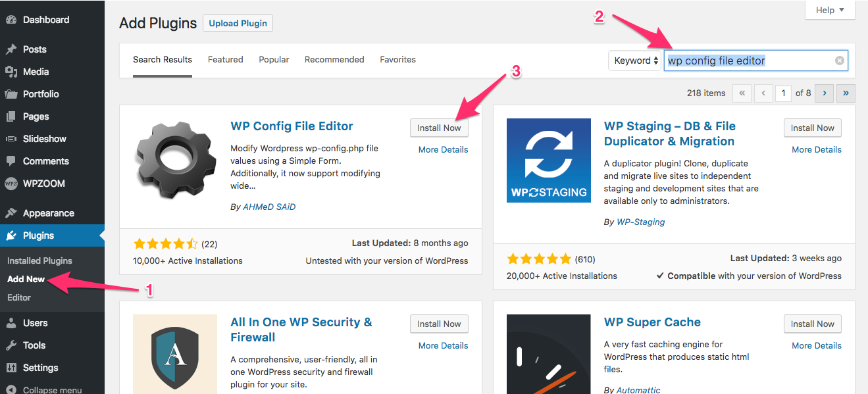Click the Users person icon

tap(11, 323)
